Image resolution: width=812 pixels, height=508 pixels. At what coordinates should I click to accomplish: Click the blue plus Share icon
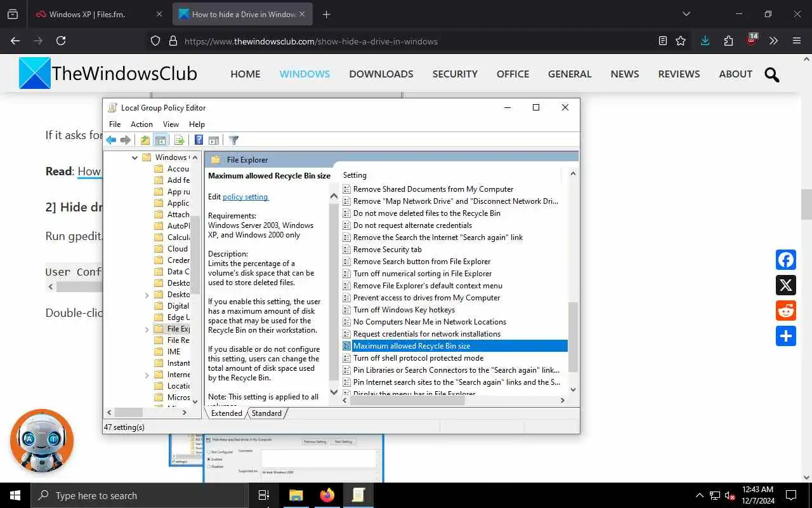786,336
